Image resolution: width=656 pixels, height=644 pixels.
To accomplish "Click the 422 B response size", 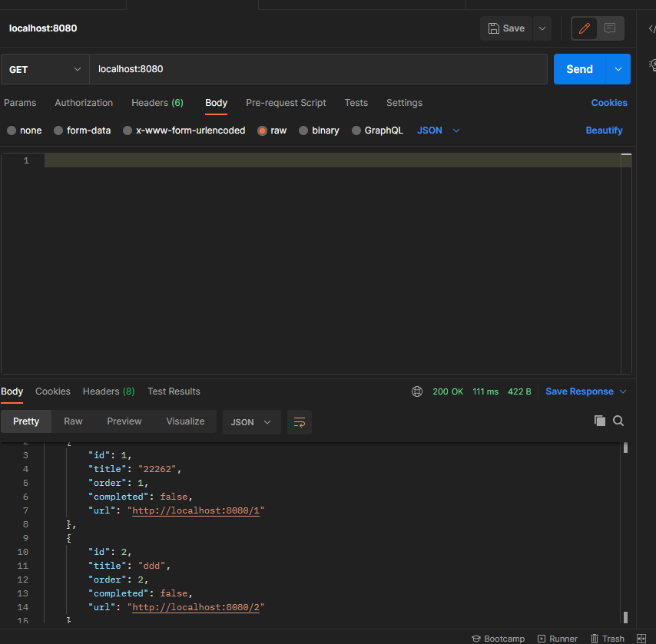I will pos(519,391).
